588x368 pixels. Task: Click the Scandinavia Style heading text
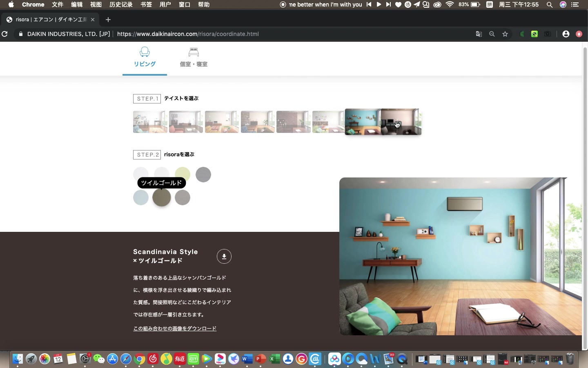pyautogui.click(x=165, y=252)
